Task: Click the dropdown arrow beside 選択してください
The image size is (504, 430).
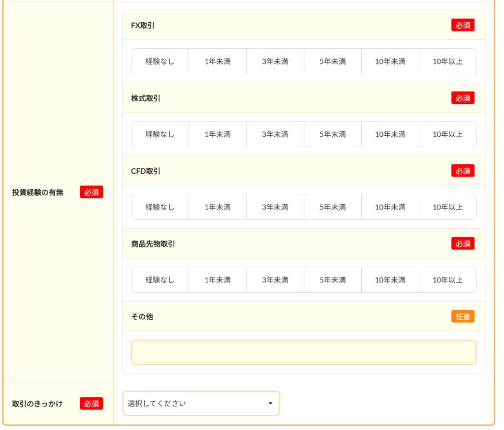Action: (270, 403)
